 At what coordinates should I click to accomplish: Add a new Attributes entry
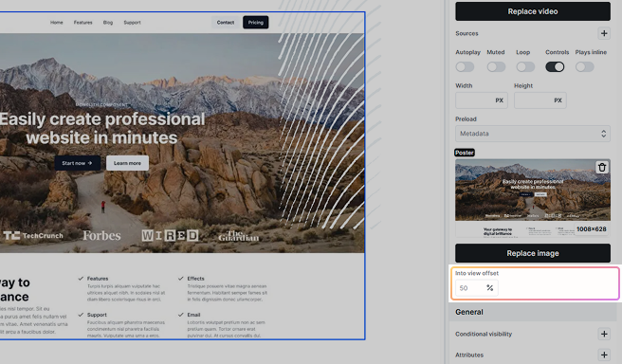point(604,355)
